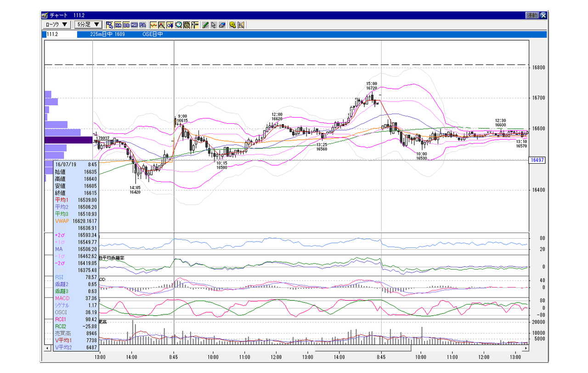
Task: Toggle the MA moving average icon
Action: click(x=118, y=25)
